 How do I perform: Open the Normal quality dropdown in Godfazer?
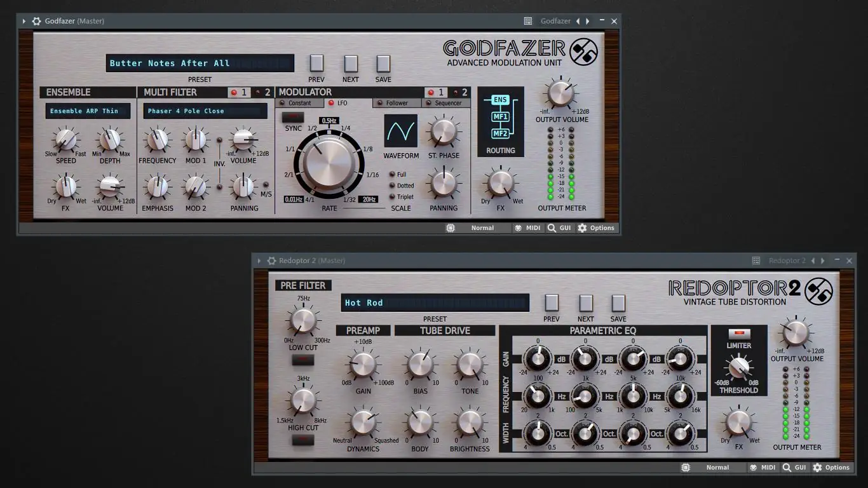click(x=483, y=227)
